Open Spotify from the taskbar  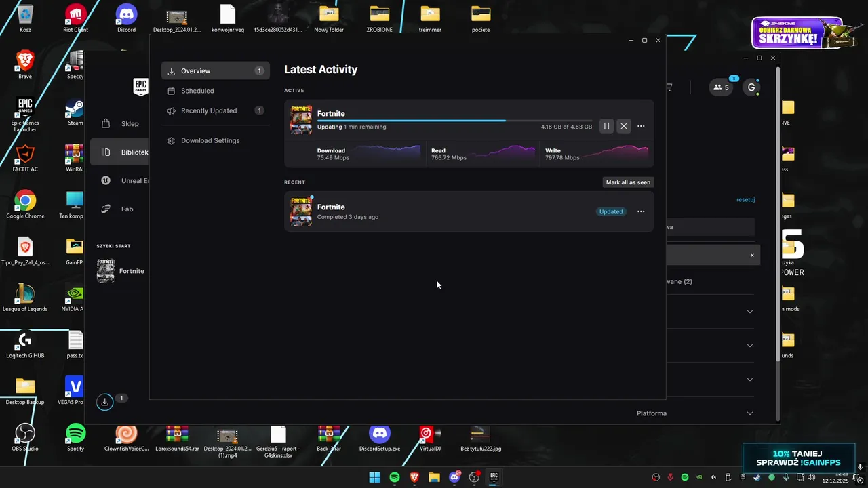pos(395,477)
